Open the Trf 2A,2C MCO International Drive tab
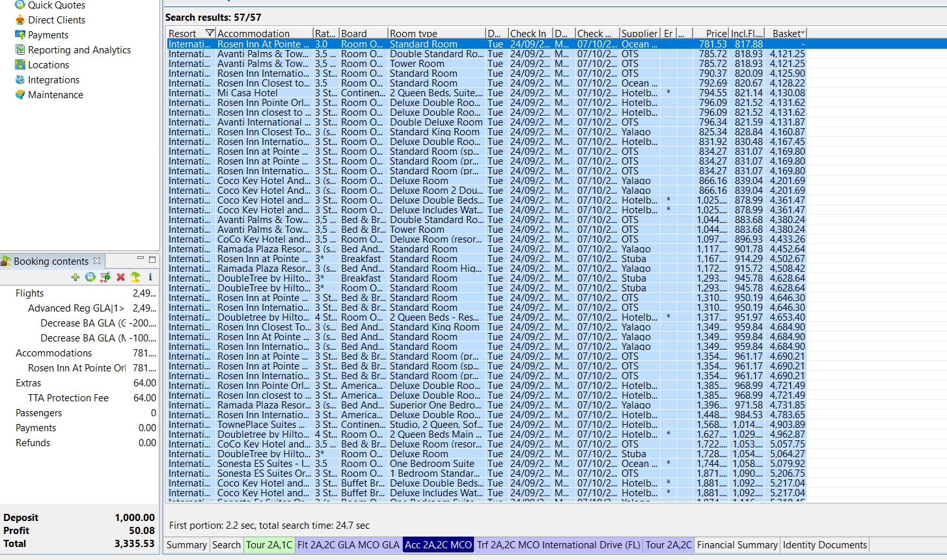This screenshot has width=947, height=560. [558, 545]
